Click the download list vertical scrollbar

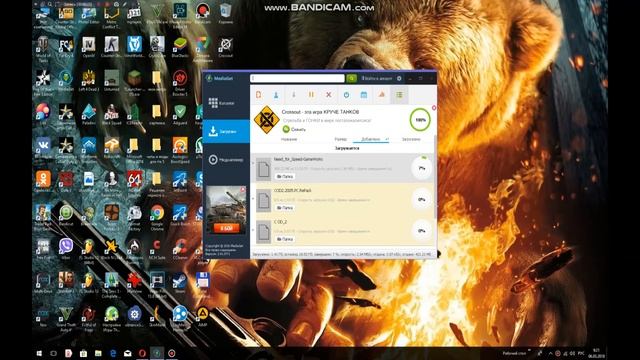click(435, 176)
